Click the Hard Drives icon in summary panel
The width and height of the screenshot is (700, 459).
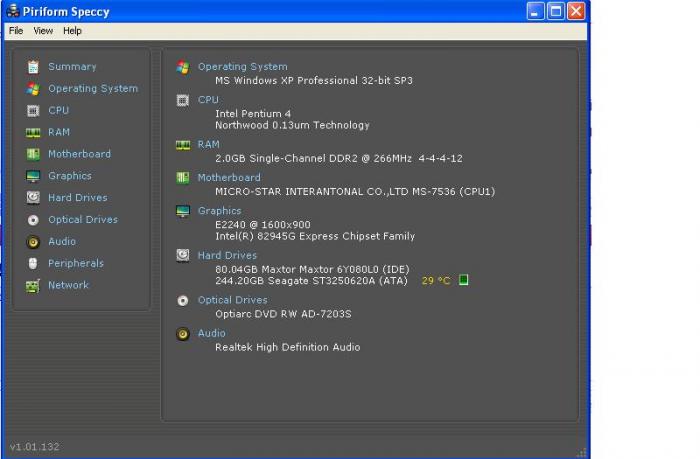(183, 255)
